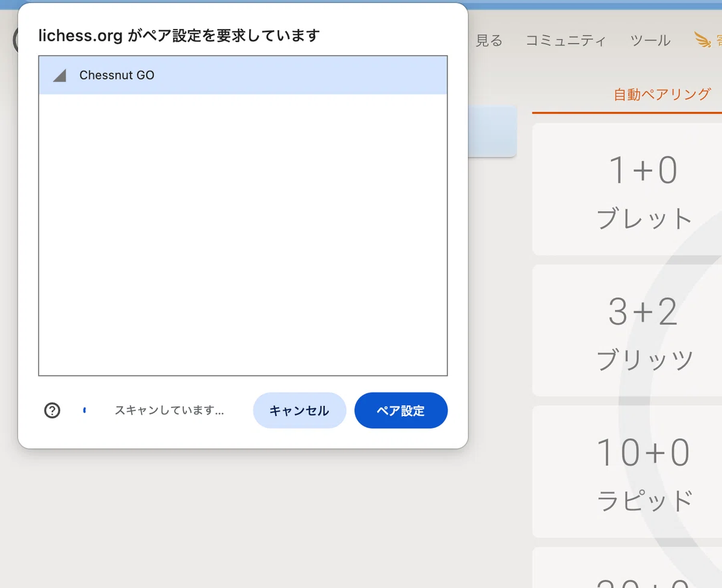Choose the 3+2 ブリッツ game card
The height and width of the screenshot is (588, 722).
(627, 331)
